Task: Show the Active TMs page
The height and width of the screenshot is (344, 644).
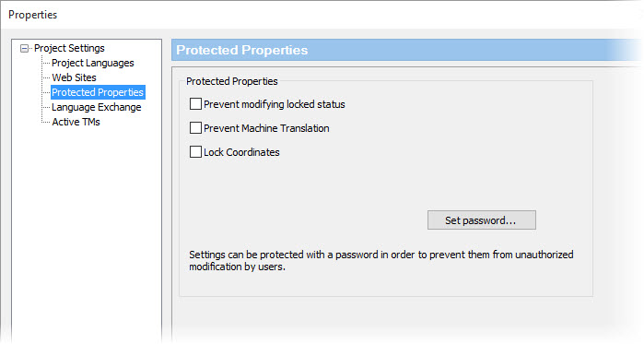Action: (76, 122)
